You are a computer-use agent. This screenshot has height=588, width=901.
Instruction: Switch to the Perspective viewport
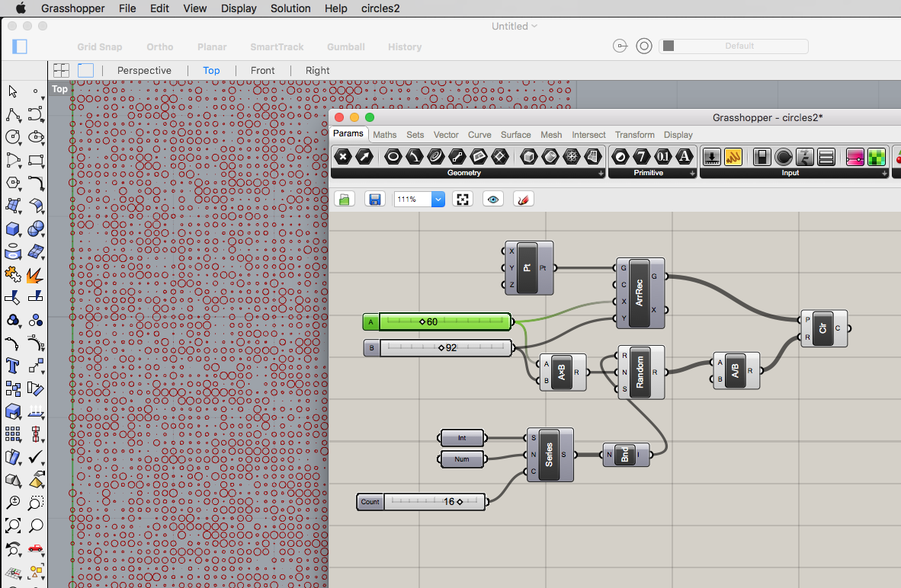coord(144,70)
